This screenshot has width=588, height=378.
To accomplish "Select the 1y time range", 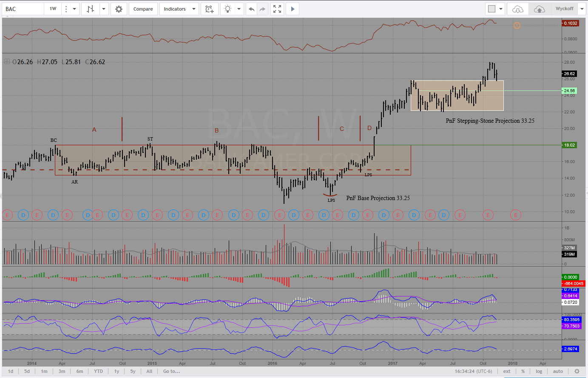I will [116, 371].
